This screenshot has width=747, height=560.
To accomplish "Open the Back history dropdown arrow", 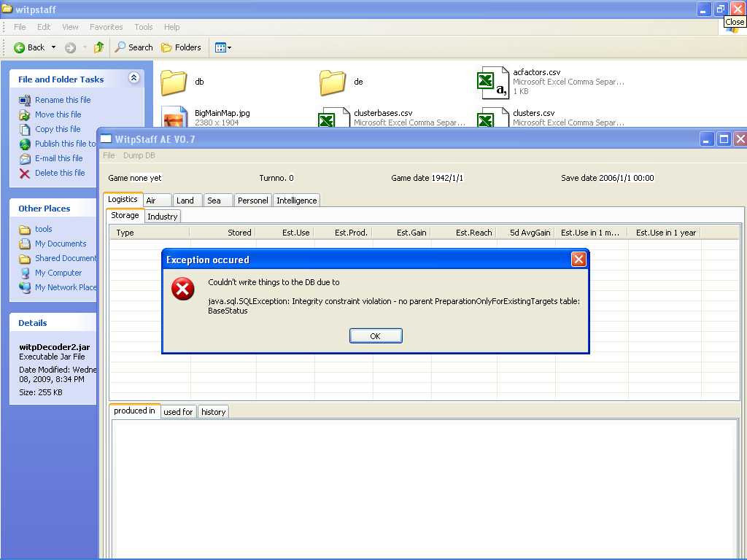I will (x=53, y=47).
